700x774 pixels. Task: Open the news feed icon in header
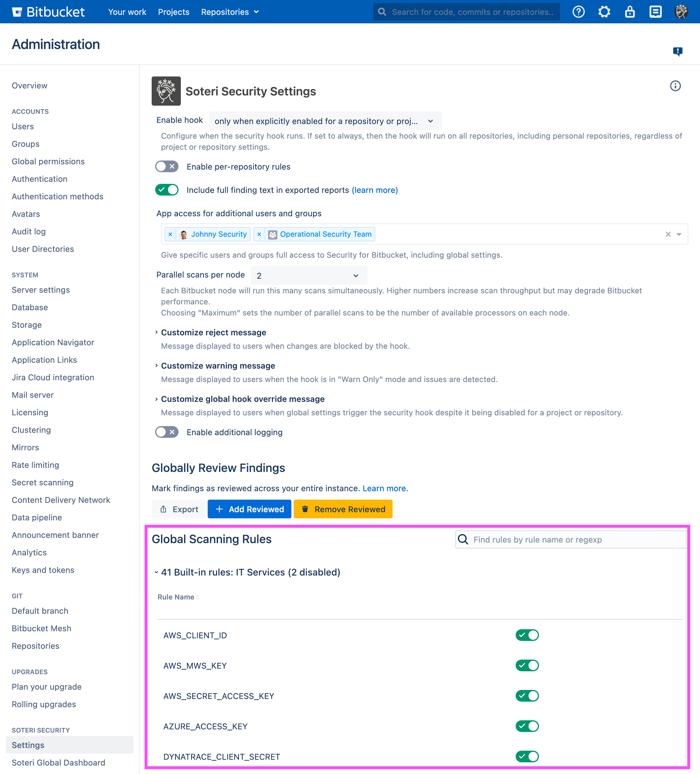point(655,12)
